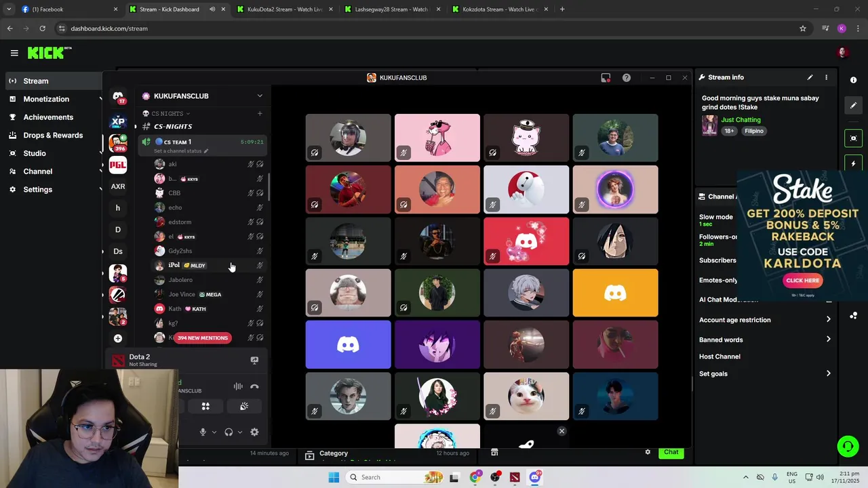Click the address bar URL
This screenshot has height=488, width=868.
pos(109,28)
